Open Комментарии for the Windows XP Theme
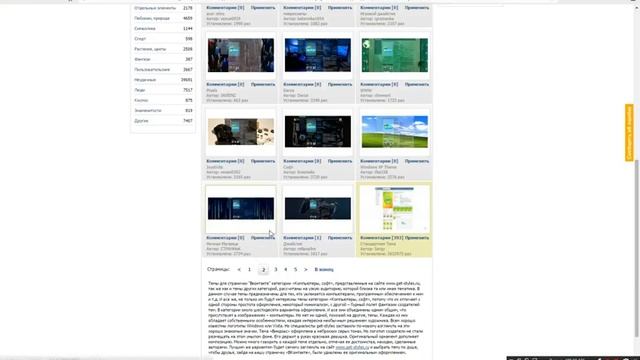Viewport: 640px width, 360px height. 379,161
